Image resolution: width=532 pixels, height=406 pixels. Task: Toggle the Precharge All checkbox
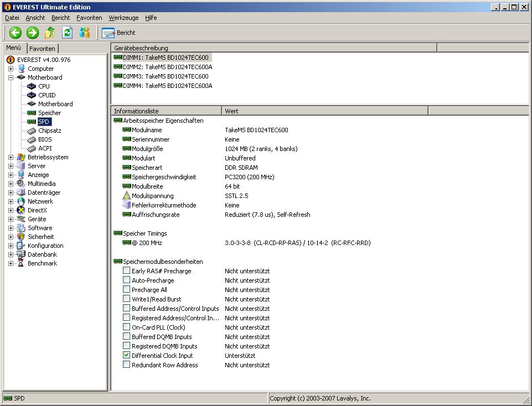point(127,289)
